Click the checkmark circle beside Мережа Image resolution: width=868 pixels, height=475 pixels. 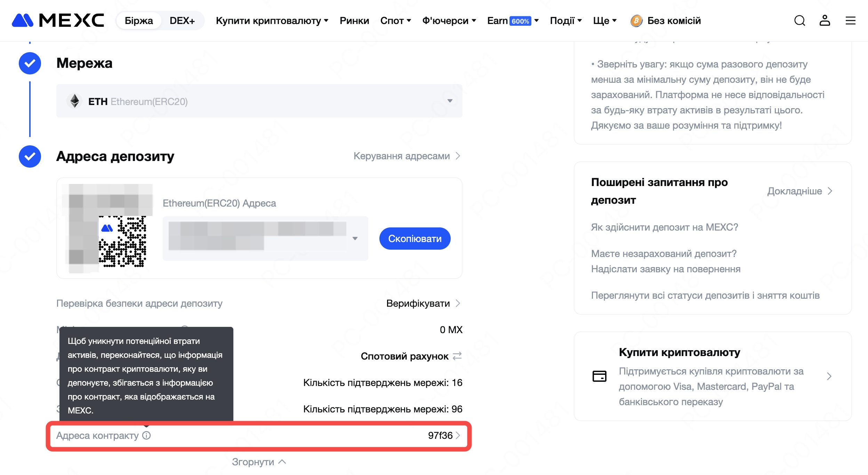[30, 63]
